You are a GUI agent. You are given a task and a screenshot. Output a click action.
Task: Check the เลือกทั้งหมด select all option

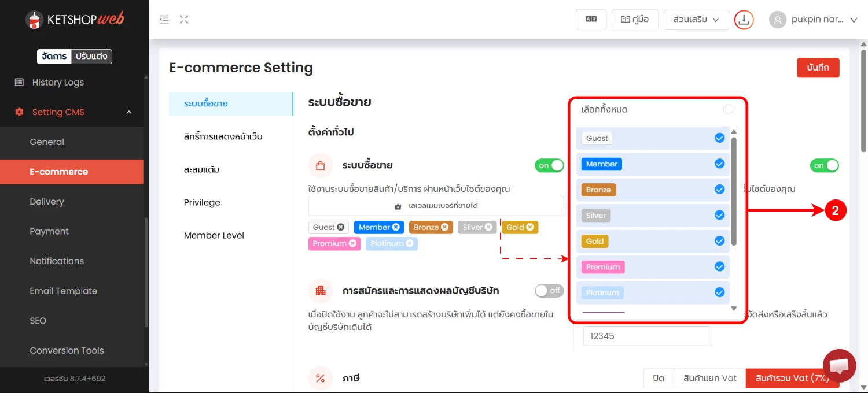tap(728, 110)
